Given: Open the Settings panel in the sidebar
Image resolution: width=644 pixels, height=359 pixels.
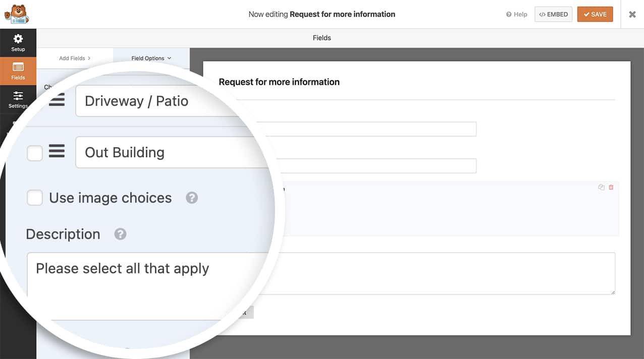Looking at the screenshot, I should [x=18, y=99].
